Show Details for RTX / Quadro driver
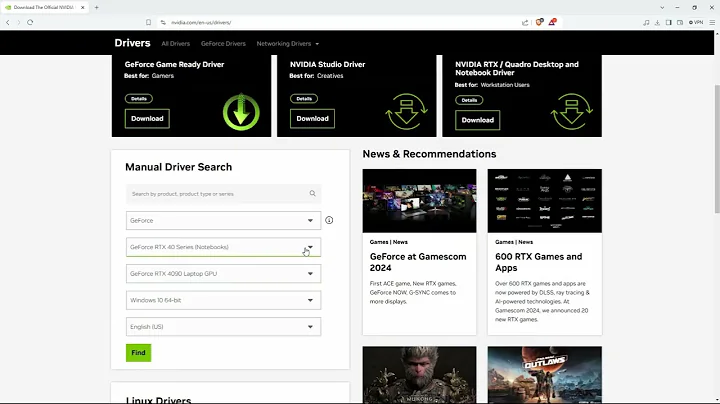720x404 pixels. 469,100
